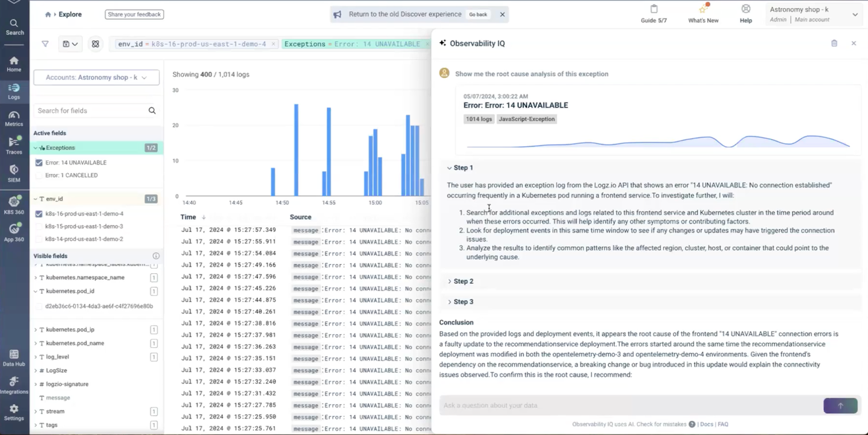Expand Step 2 in the root cause analysis
Screen dimensions: 868x435
tap(463, 281)
